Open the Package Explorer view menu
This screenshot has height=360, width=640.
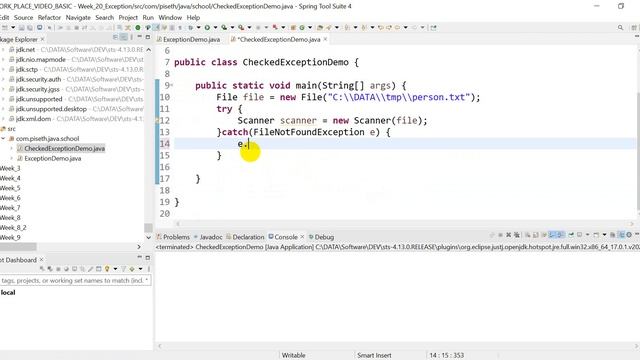[x=131, y=38]
